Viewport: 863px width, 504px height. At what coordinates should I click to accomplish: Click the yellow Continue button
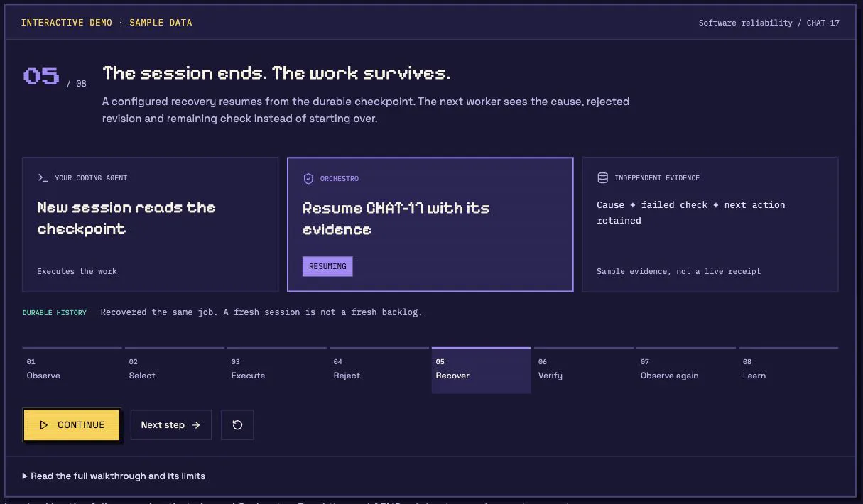coord(72,425)
